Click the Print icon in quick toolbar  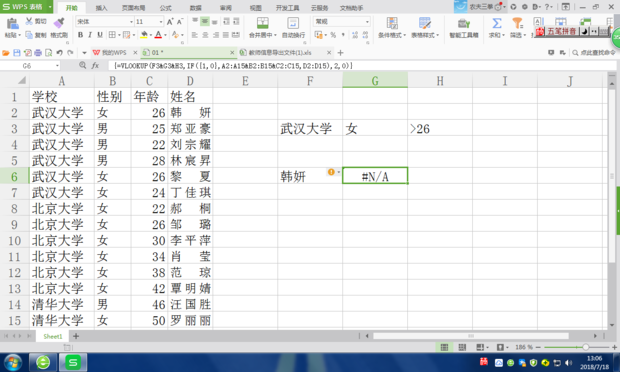coord(38,53)
